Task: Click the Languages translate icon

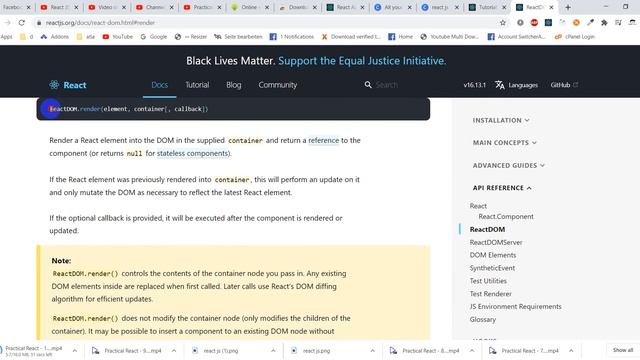Action: 500,84
